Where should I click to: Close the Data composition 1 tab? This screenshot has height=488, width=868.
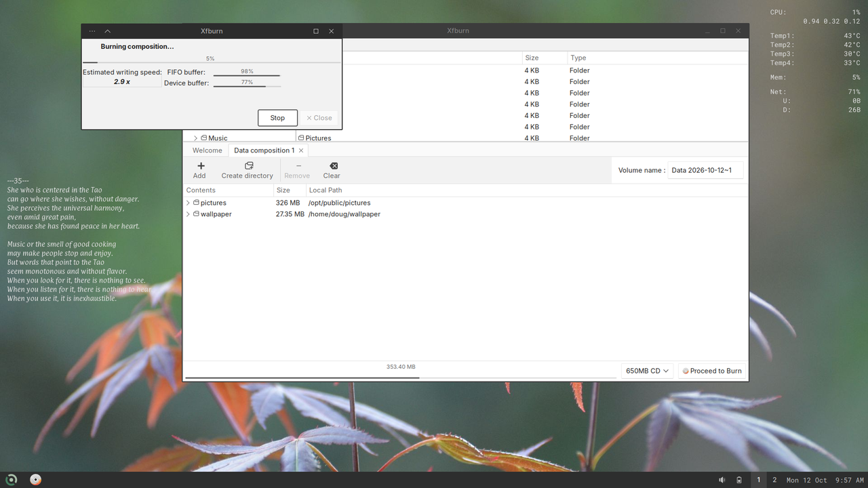click(301, 150)
